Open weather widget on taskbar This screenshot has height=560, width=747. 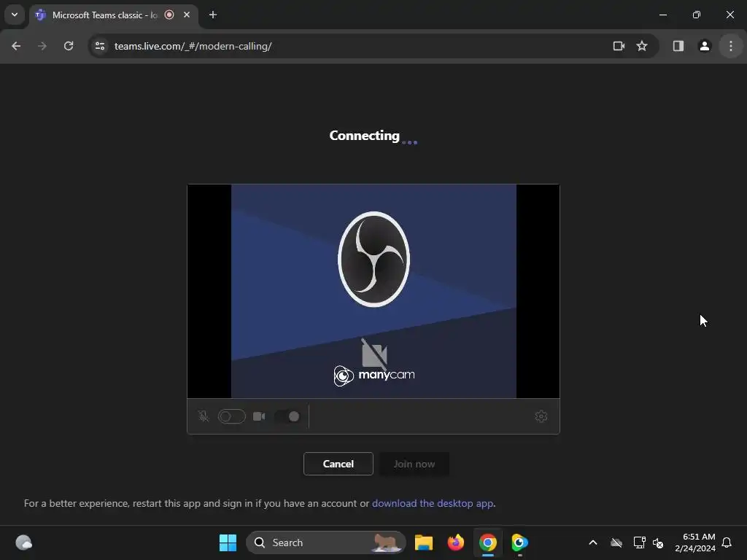pos(24,542)
